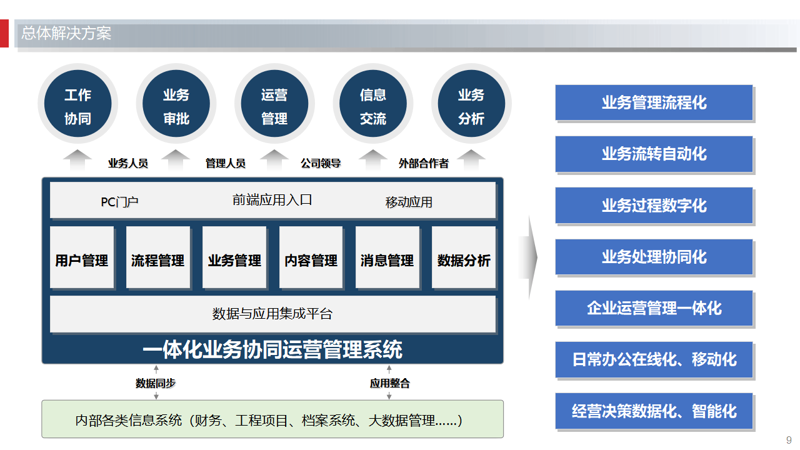This screenshot has width=800, height=450.
Task: Click the up arrow under 工作协同
Action: [x=78, y=160]
